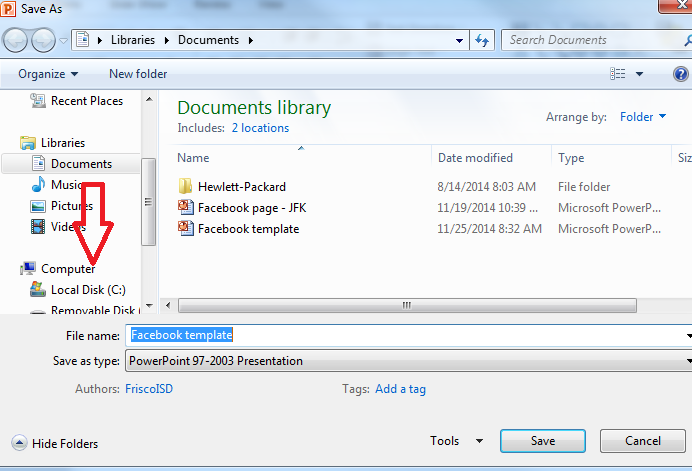Expand the chevron before Libraries in address bar
This screenshot has width=692, height=476.
click(x=100, y=40)
